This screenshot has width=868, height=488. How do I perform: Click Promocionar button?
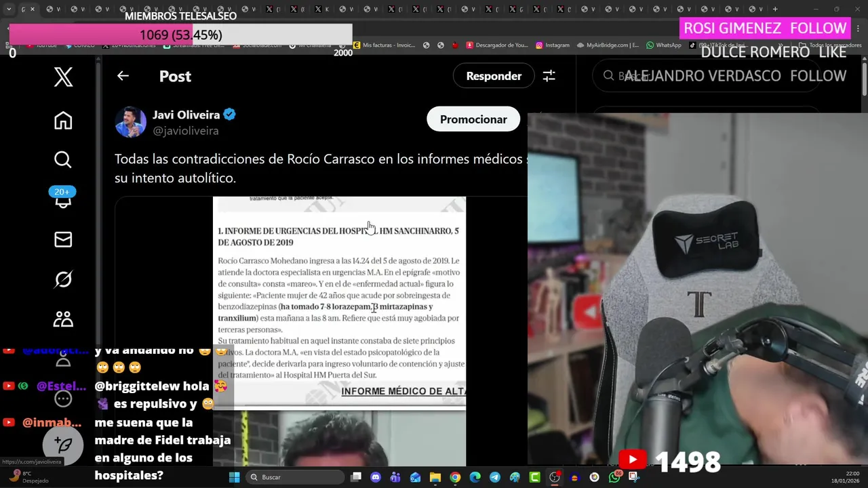473,119
